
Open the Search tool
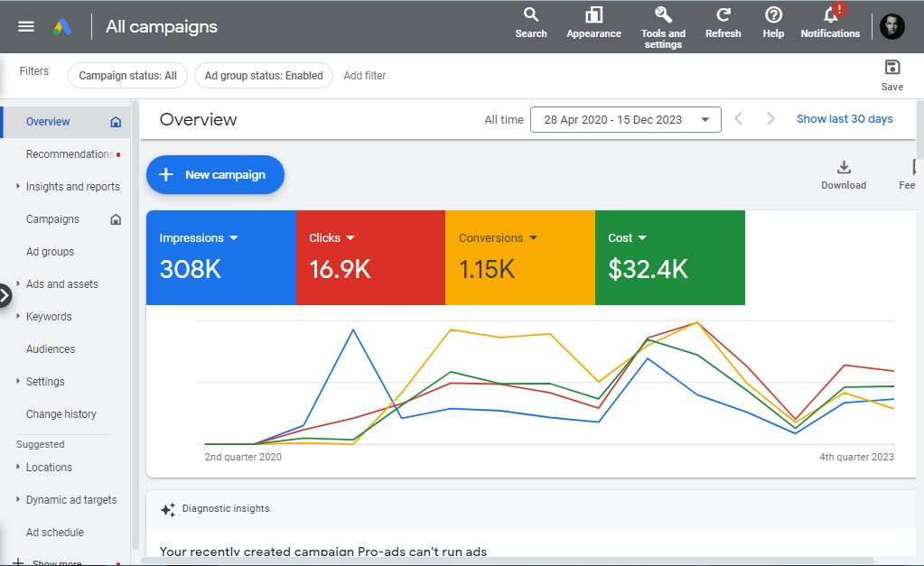pos(531,23)
